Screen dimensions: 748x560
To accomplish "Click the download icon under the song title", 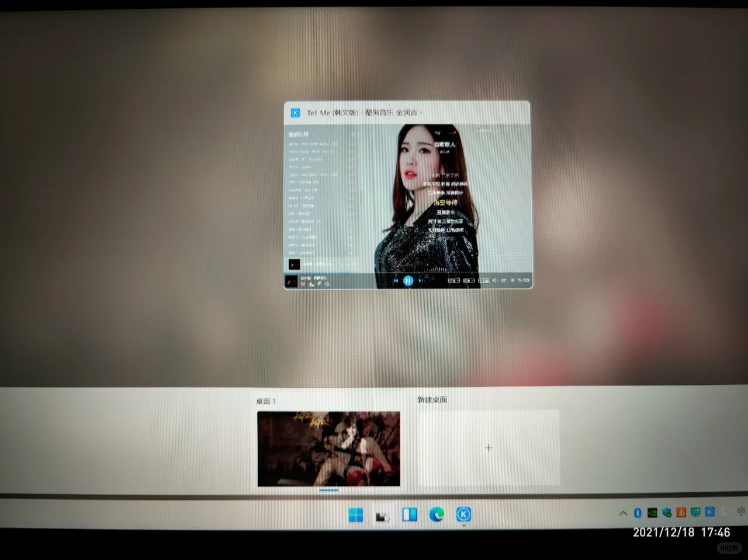I will [x=311, y=284].
